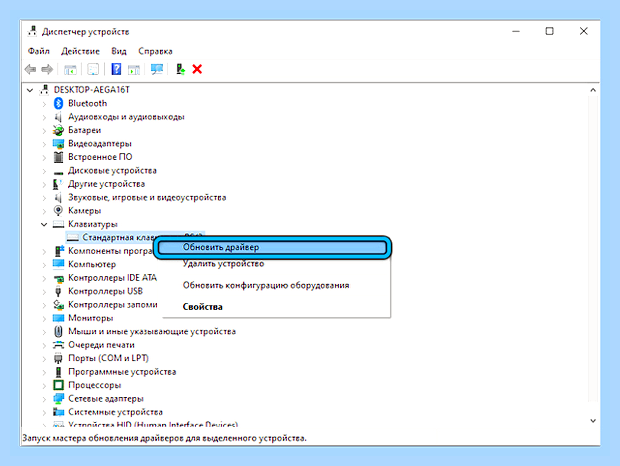Select the Контроллеры запоминающих устройств row label
Image resolution: width=620 pixels, height=466 pixels.
(113, 305)
